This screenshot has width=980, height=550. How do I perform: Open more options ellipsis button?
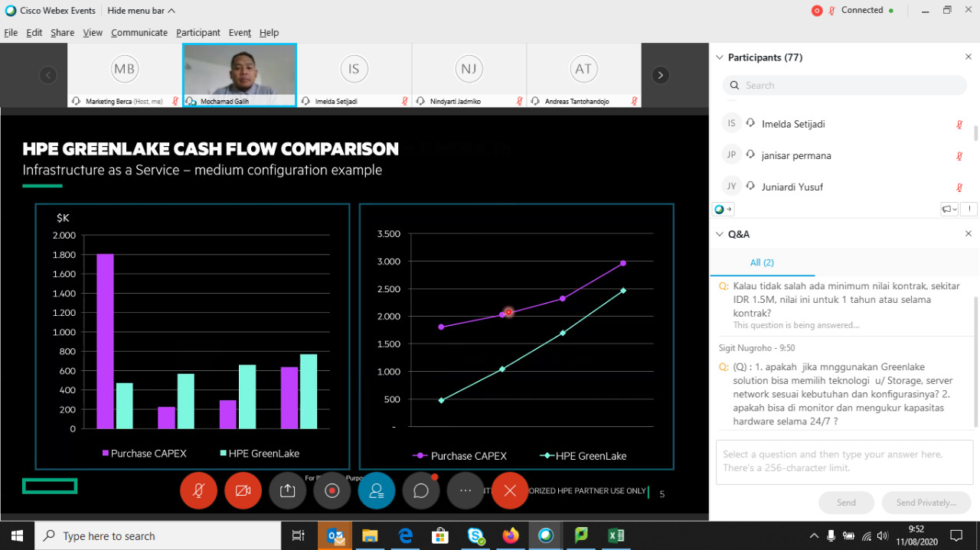pos(465,491)
